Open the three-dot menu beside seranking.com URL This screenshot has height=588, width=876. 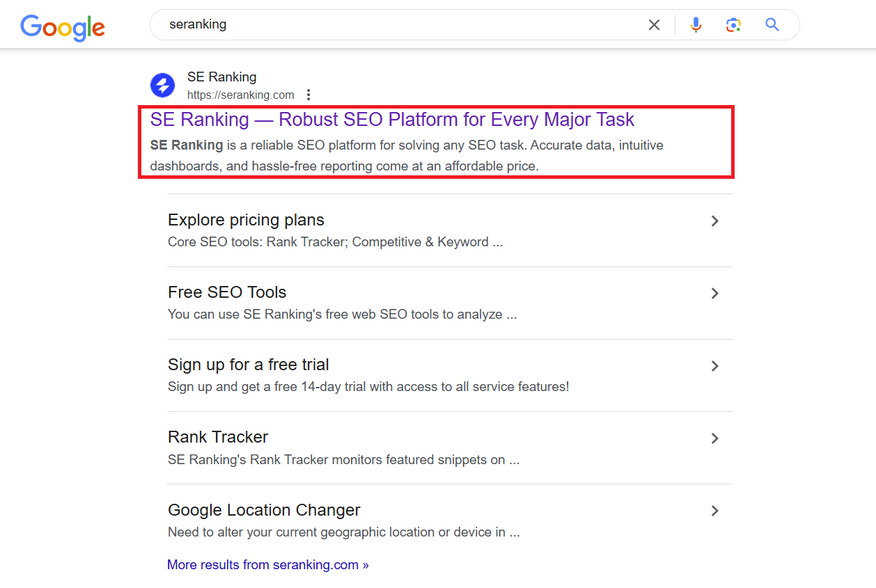pos(308,95)
